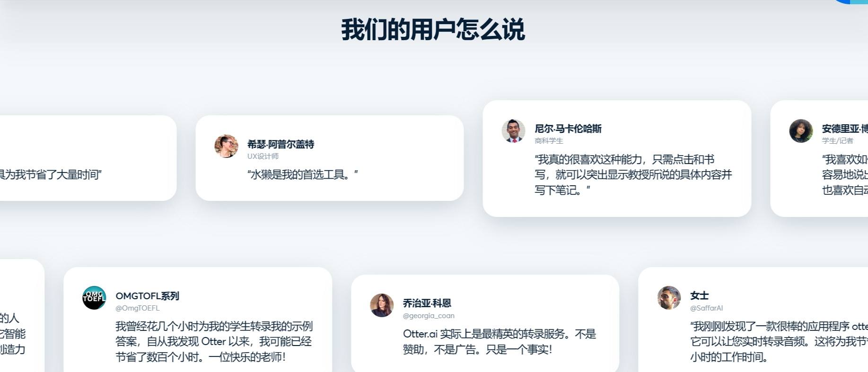This screenshot has height=372, width=868.
Task: Click the 学生/记者 reviewer's avatar
Action: tap(801, 131)
